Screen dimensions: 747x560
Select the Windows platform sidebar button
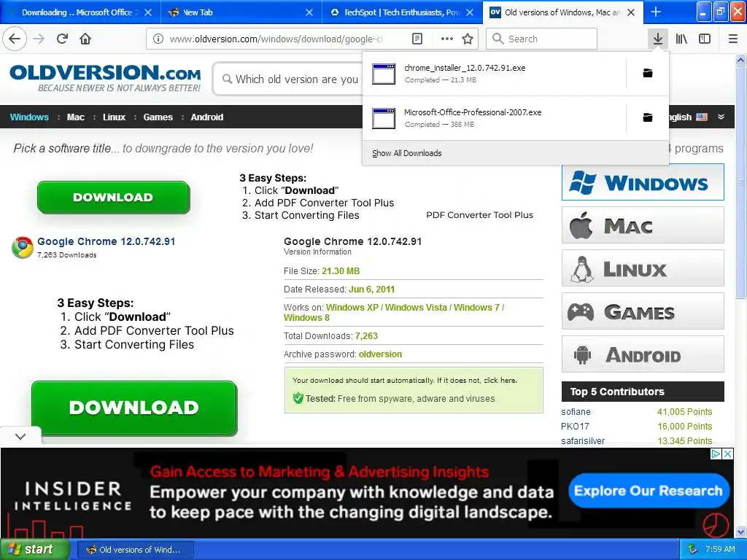[x=643, y=182]
